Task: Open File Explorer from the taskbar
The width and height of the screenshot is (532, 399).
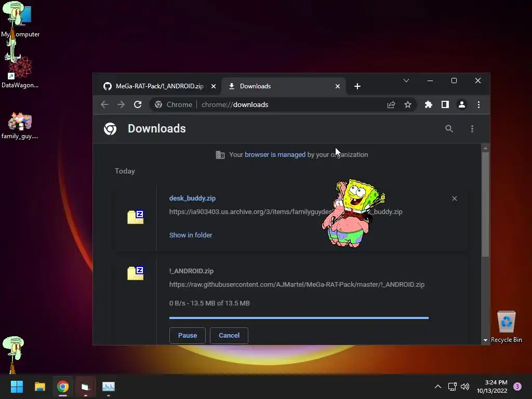Action: pos(39,387)
